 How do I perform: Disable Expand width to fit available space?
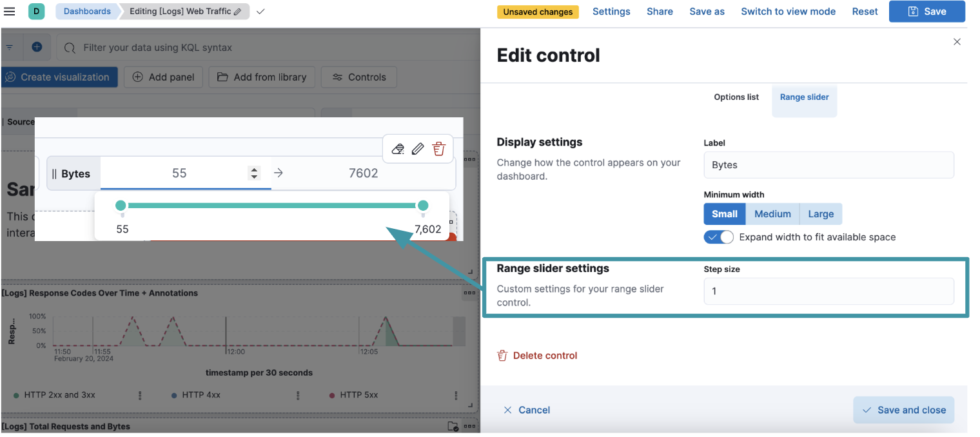[x=718, y=237]
